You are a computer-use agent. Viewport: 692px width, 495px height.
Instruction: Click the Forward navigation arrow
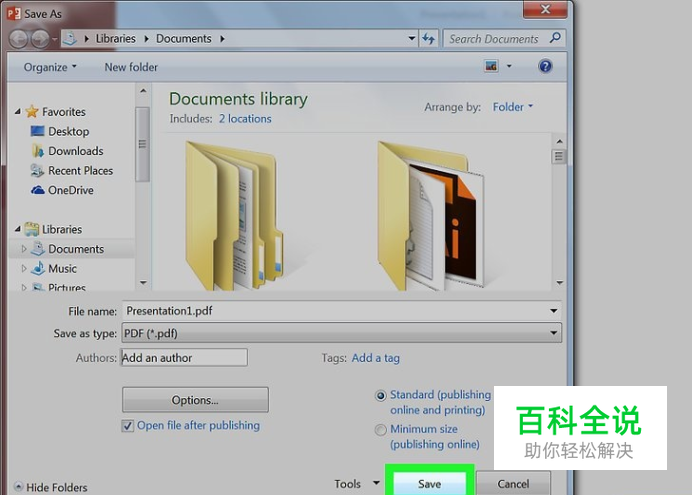pos(40,39)
